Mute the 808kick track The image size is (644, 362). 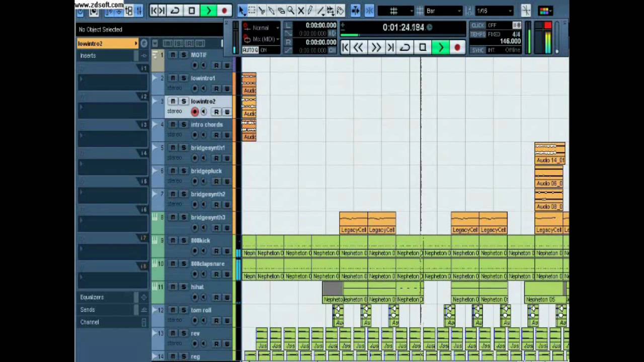pos(173,240)
